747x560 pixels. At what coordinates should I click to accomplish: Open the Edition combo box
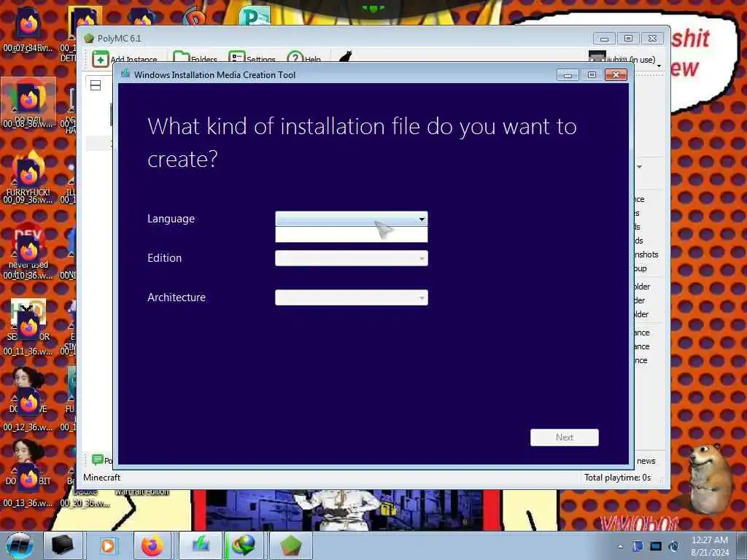pos(352,258)
